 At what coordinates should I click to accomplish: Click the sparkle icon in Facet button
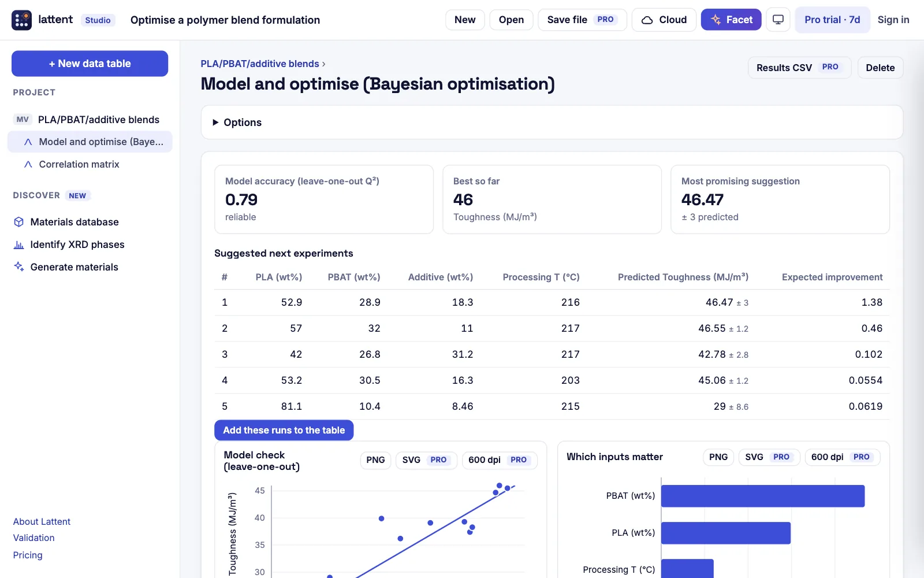point(716,20)
